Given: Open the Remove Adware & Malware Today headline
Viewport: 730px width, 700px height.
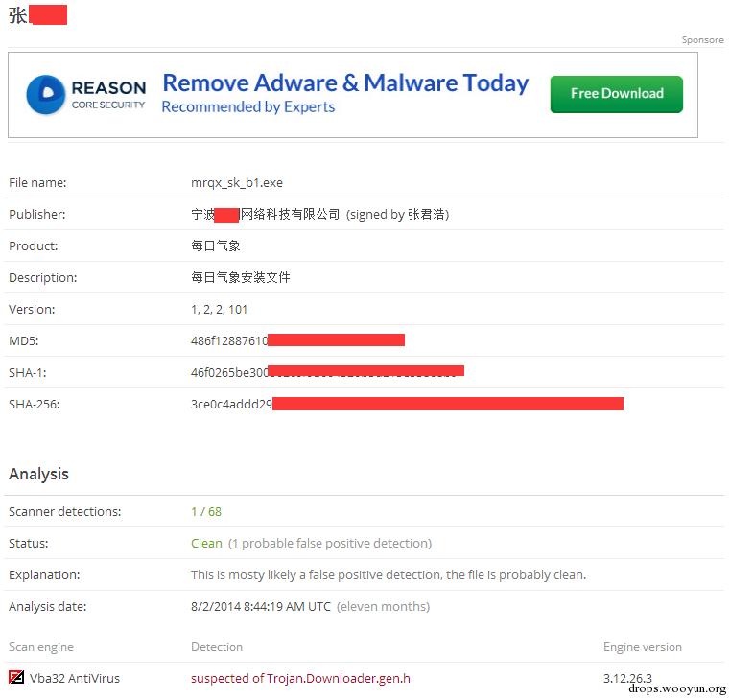Looking at the screenshot, I should coord(345,83).
